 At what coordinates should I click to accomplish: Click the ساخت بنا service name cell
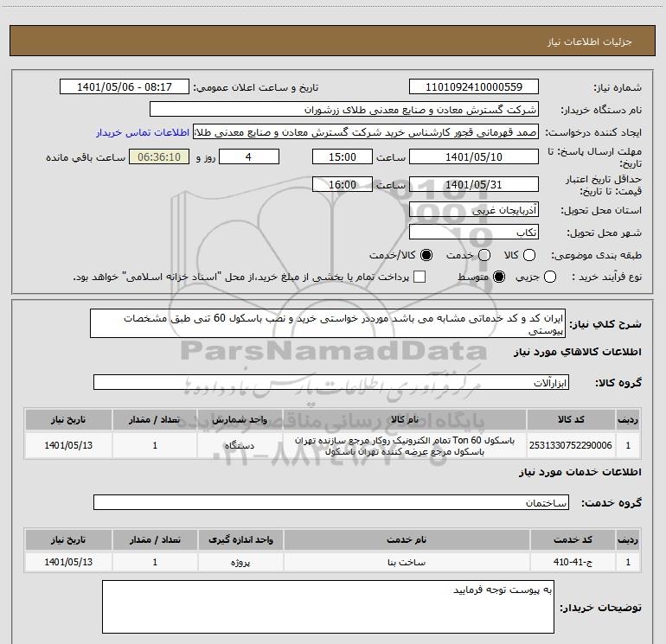pos(407,562)
